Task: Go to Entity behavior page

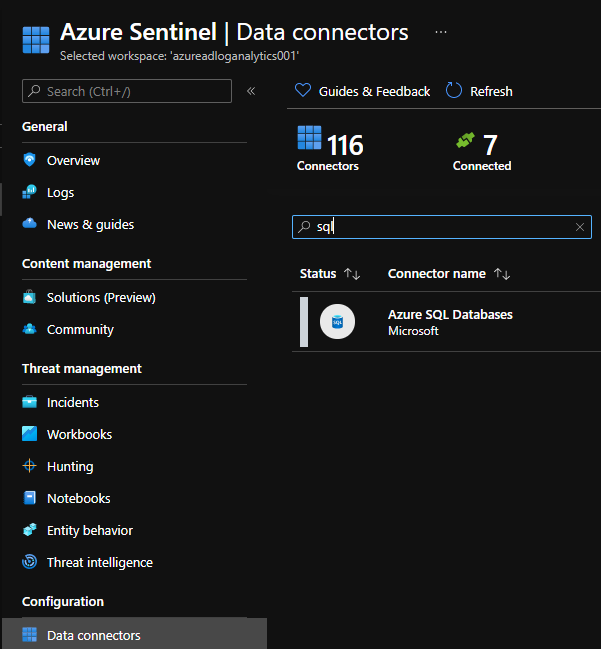Action: coord(89,530)
